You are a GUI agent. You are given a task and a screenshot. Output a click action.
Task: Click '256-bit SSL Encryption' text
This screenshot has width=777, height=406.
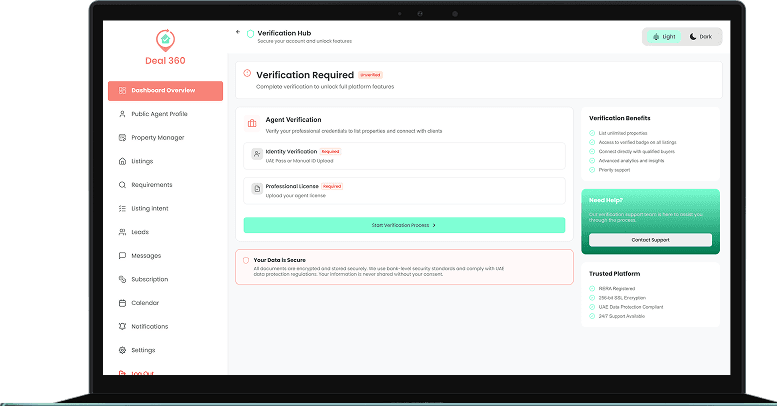(x=622, y=298)
